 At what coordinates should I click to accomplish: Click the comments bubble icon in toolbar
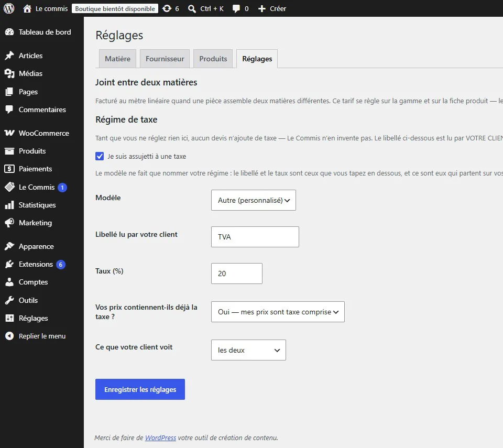tap(236, 9)
